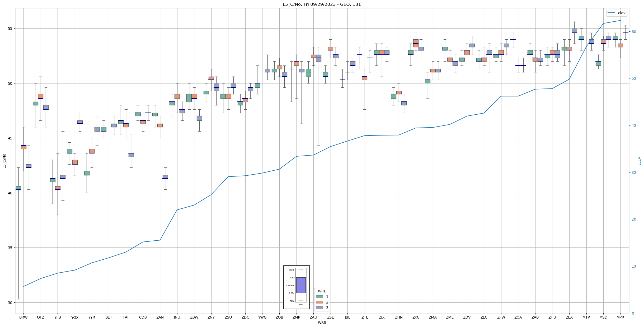The height and width of the screenshot is (327, 644).
Task: Click the green BRW box near 40
Action: [18, 188]
